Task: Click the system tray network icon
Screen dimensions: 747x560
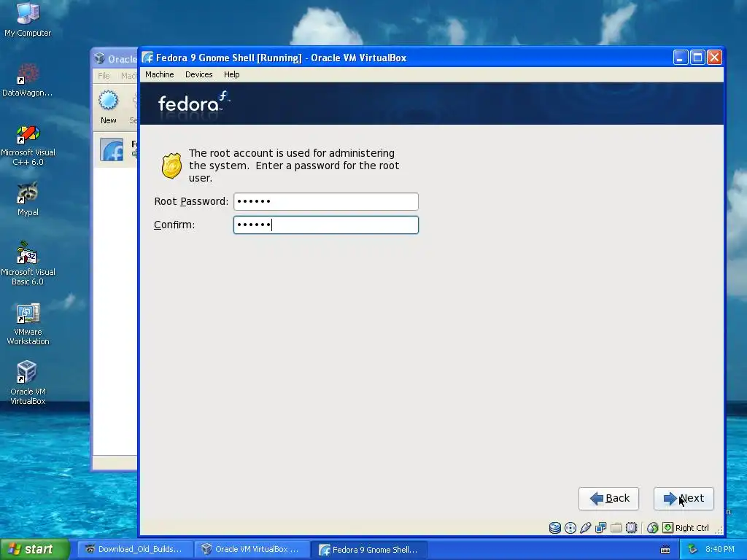Action: [693, 549]
